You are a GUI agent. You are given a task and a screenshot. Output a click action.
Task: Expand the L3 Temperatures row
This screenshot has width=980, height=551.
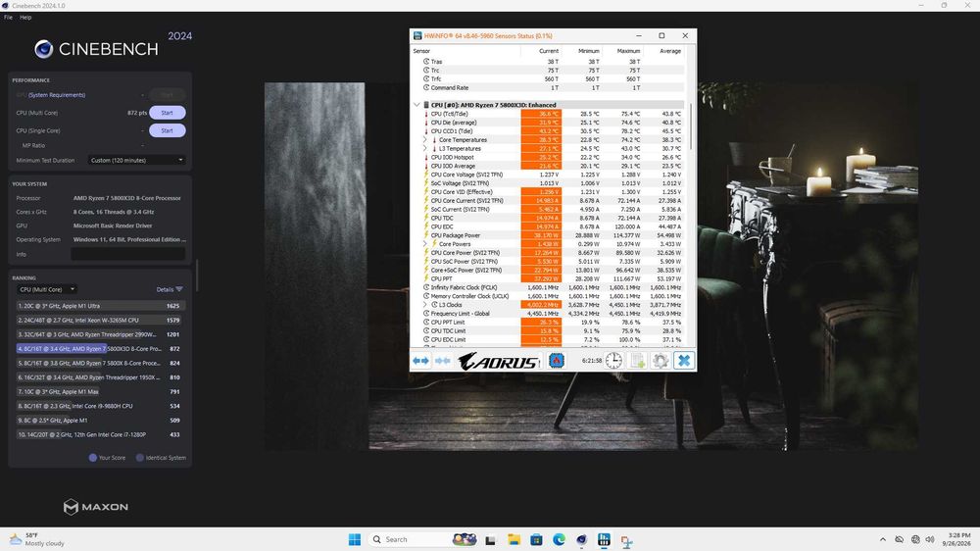425,149
